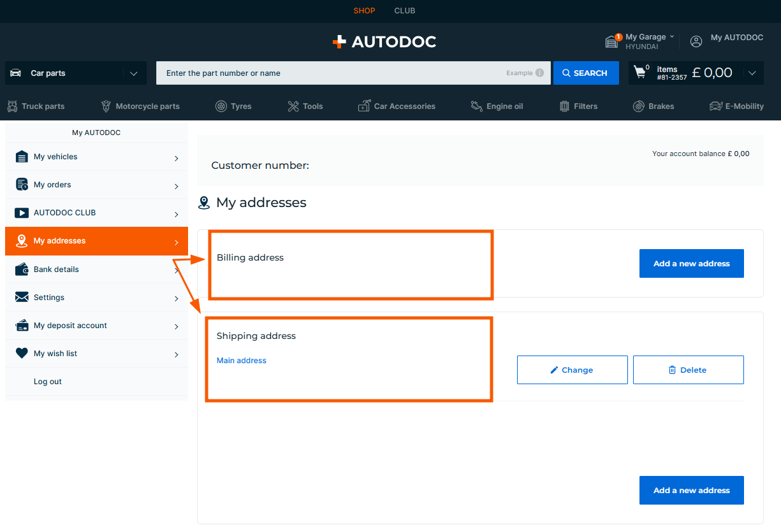781x532 pixels.
Task: Expand the cart total dropdown arrow
Action: pos(752,73)
